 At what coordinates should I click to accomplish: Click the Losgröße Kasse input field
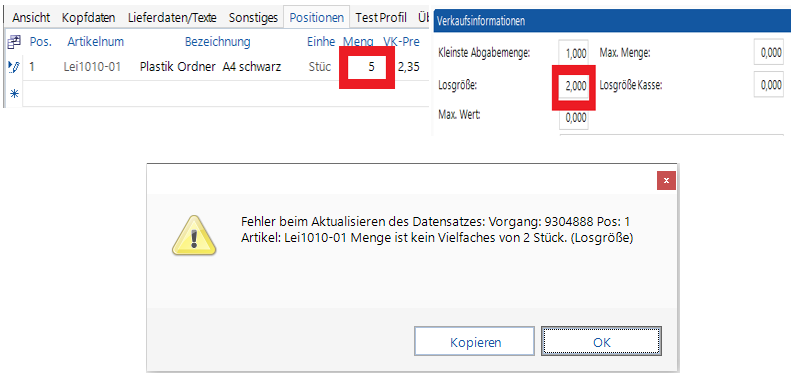pyautogui.click(x=769, y=85)
